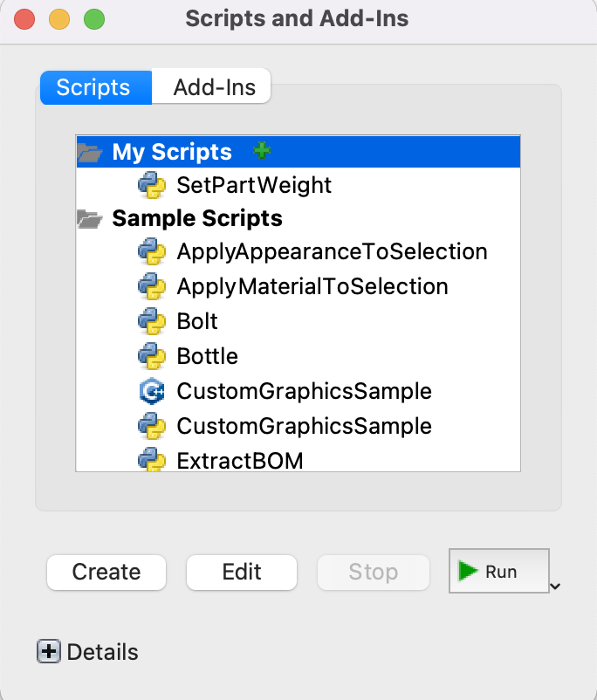Click the Edit button
The height and width of the screenshot is (700, 597).
(x=242, y=572)
